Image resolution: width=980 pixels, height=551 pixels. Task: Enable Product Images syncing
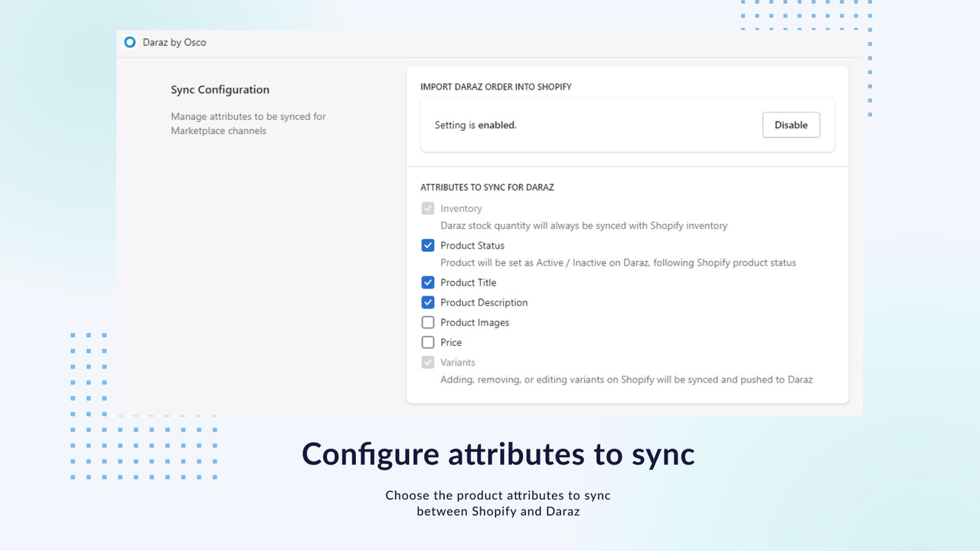tap(428, 322)
